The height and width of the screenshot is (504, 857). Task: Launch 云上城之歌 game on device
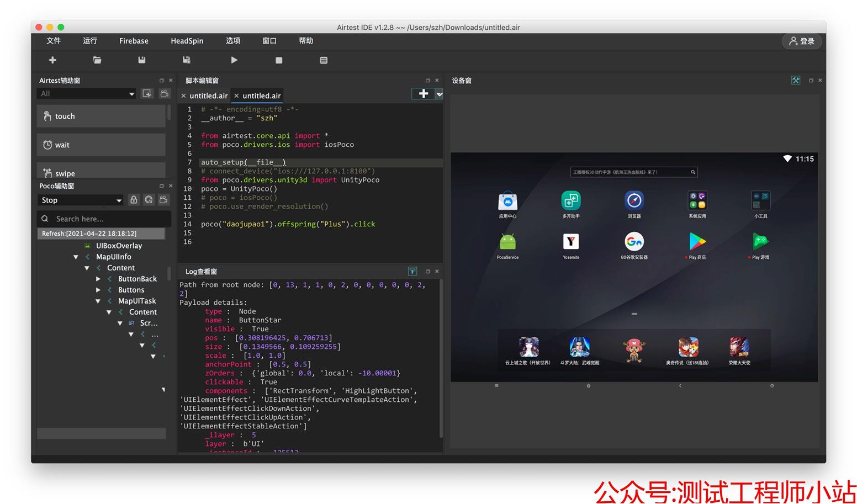click(x=528, y=351)
